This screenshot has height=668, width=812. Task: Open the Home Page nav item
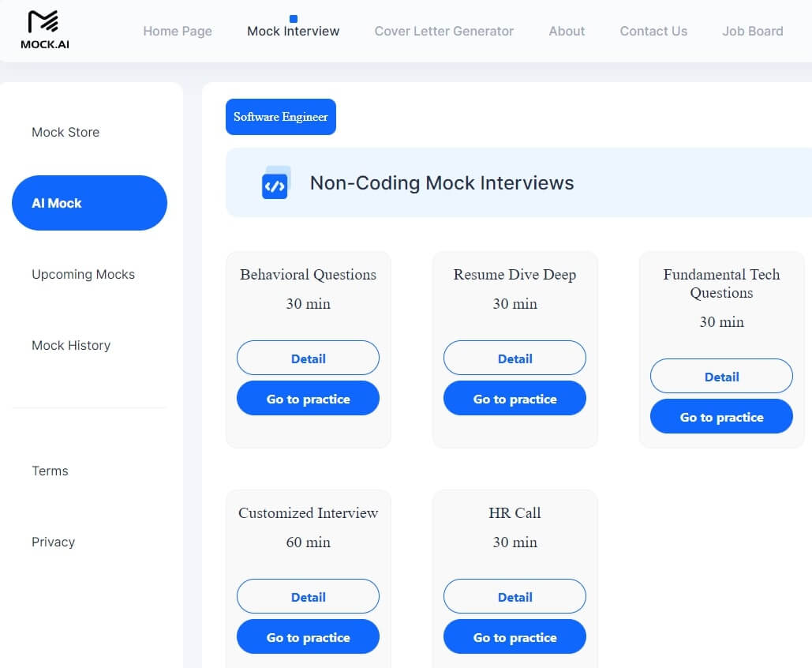[x=178, y=32]
